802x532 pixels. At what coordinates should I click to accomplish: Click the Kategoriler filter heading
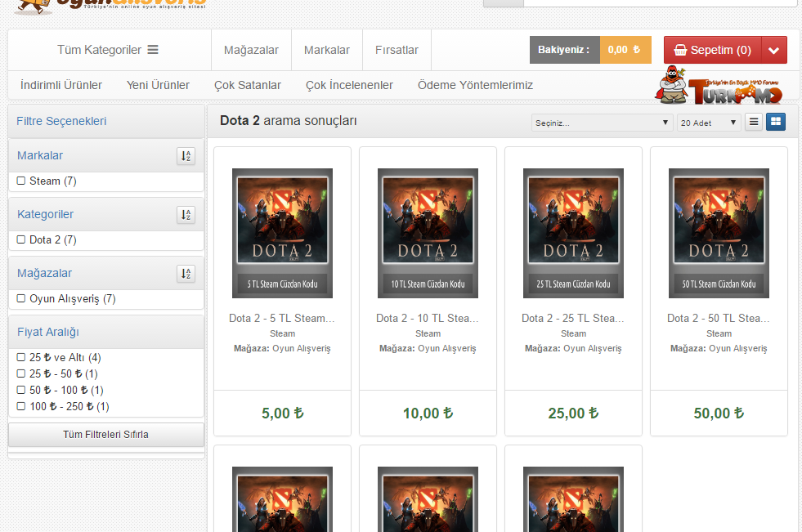tap(45, 214)
